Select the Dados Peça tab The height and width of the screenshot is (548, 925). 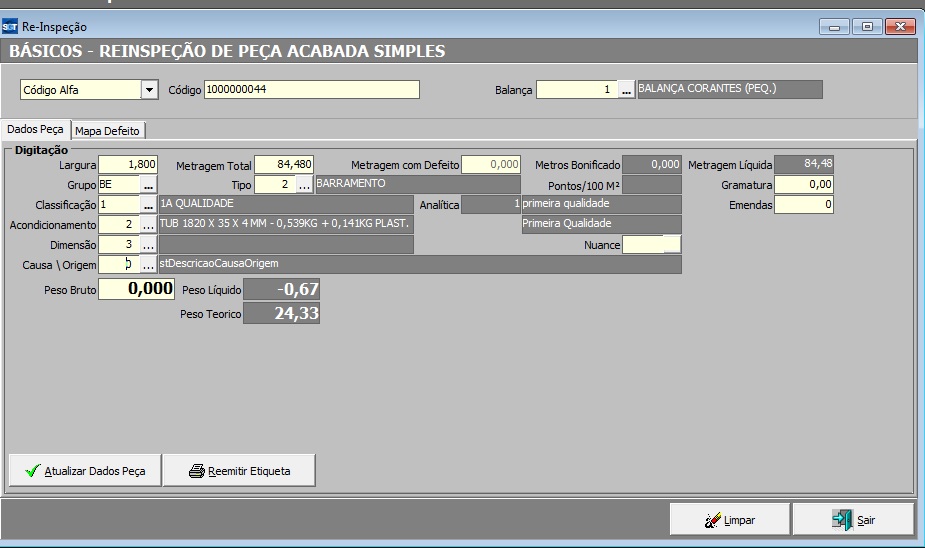coord(36,130)
